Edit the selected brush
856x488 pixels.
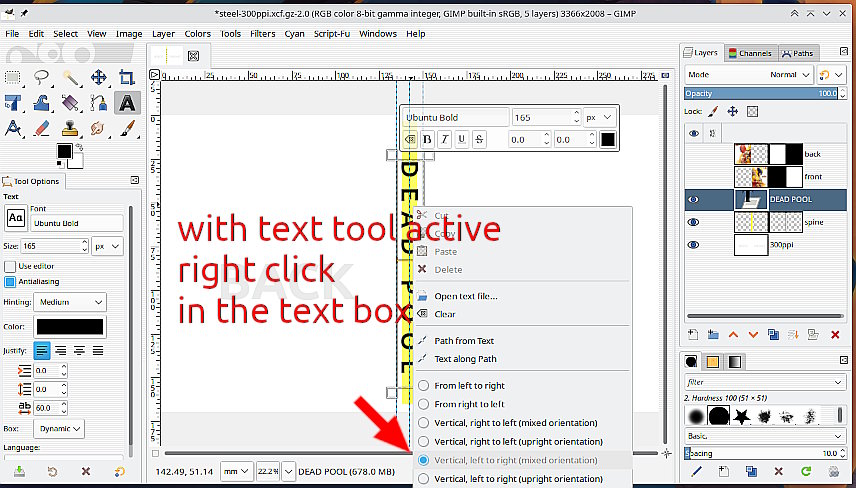tap(697, 471)
